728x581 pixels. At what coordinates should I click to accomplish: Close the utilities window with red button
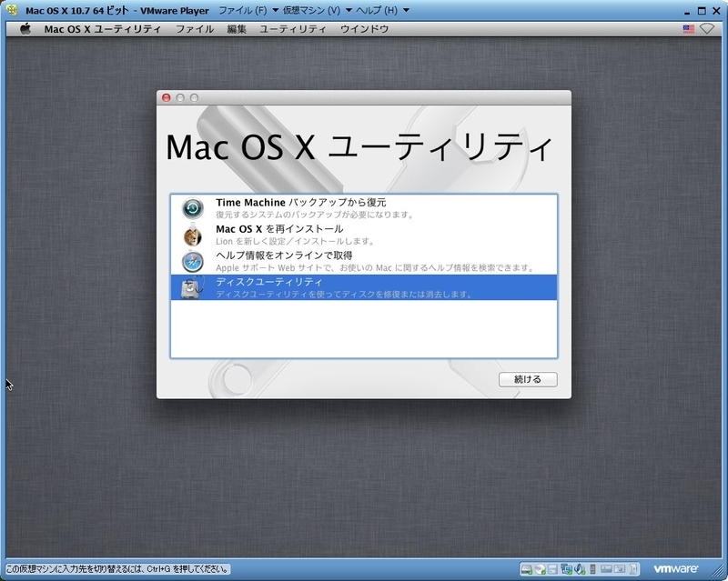pos(166,97)
